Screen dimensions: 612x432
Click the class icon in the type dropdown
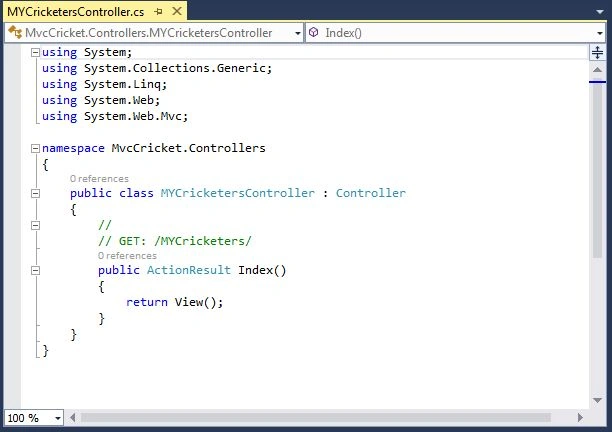point(15,32)
